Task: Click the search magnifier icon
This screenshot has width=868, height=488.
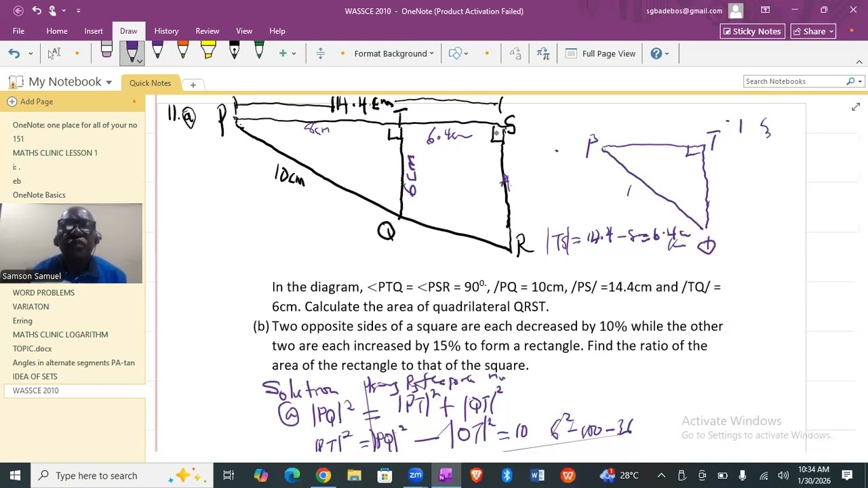Action: [850, 81]
